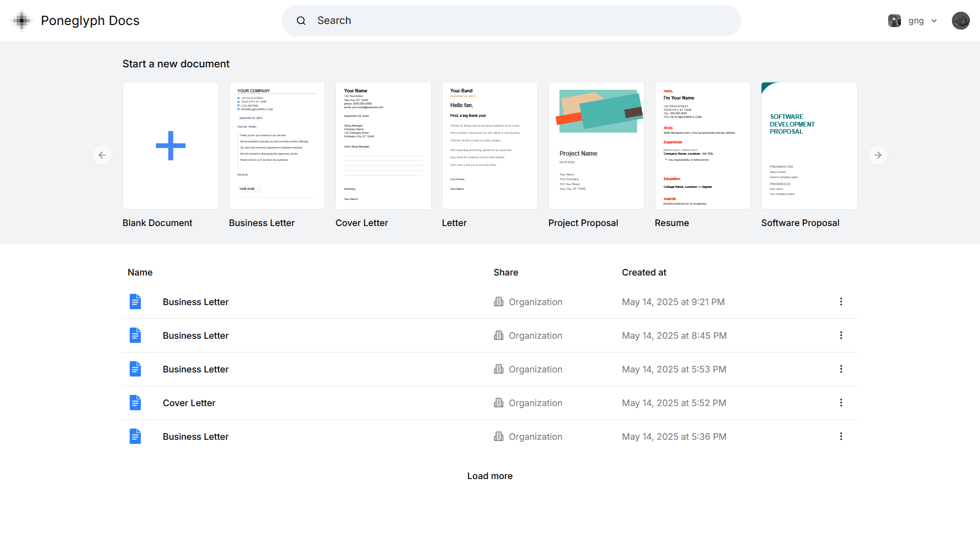Screen dimensions: 980x551
Task: Click the Created at column header
Action: (644, 272)
